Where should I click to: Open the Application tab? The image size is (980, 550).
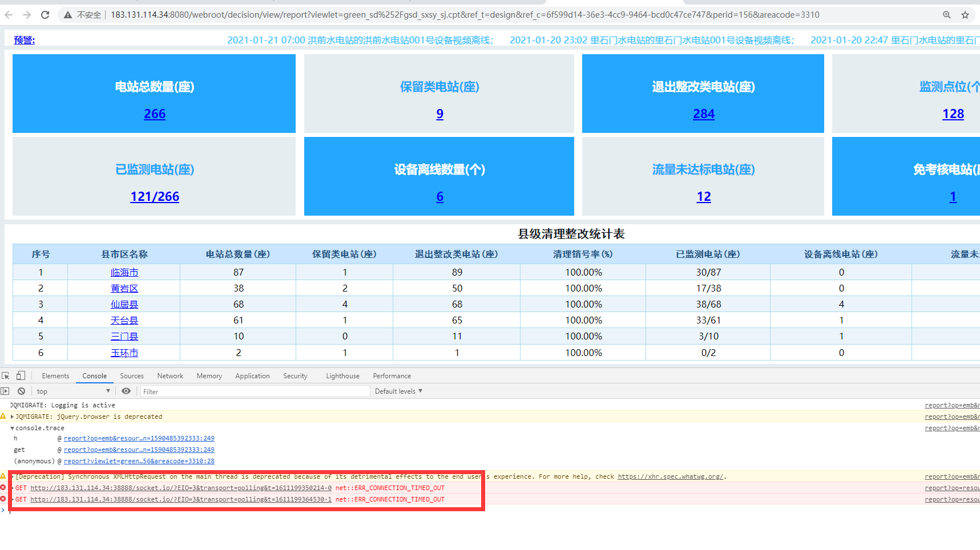click(x=252, y=376)
